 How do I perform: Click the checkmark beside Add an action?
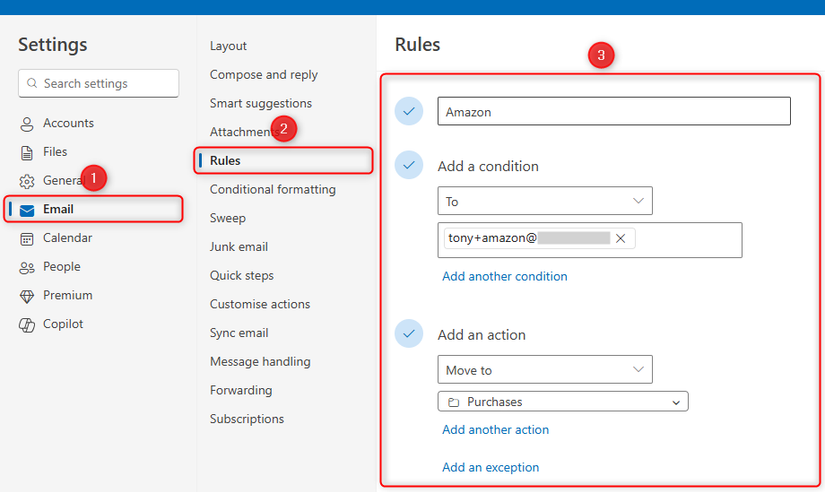tap(409, 334)
